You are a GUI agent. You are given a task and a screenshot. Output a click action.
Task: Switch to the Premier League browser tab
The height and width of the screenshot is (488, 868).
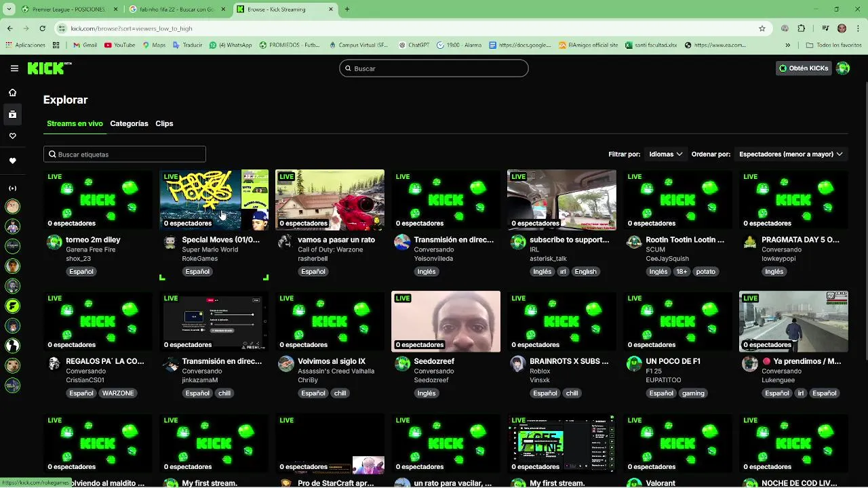coord(68,9)
